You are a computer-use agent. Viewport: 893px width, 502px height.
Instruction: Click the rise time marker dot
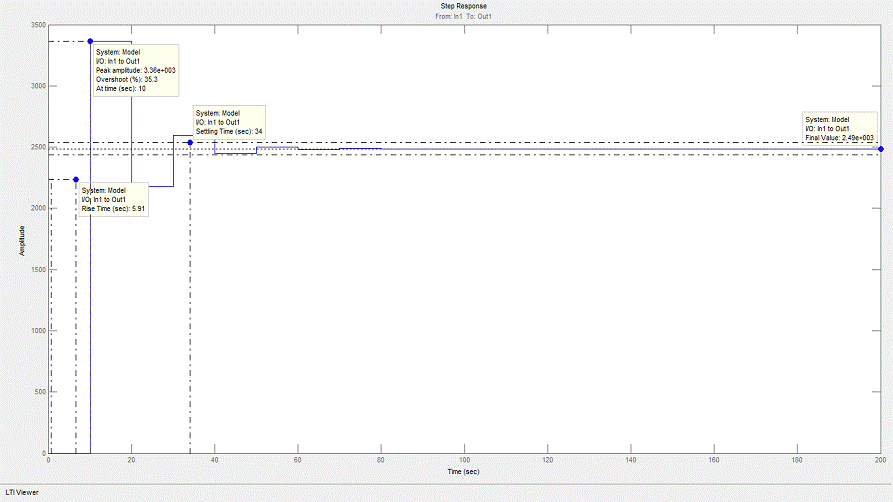coord(75,180)
